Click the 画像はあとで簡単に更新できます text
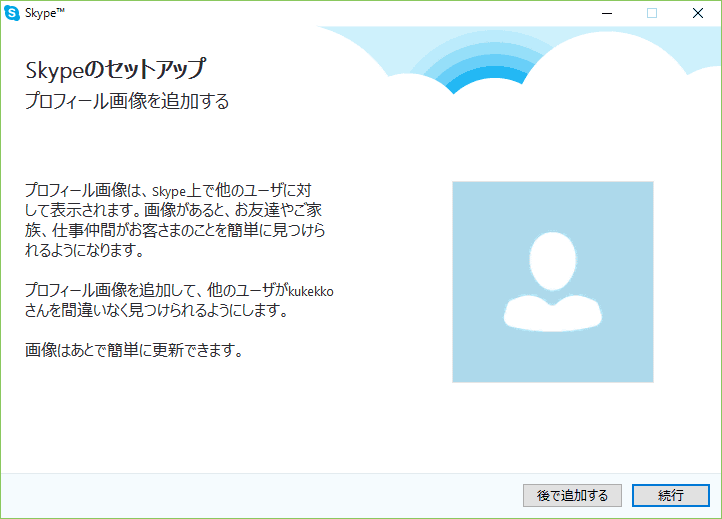Image resolution: width=722 pixels, height=519 pixels. [134, 350]
